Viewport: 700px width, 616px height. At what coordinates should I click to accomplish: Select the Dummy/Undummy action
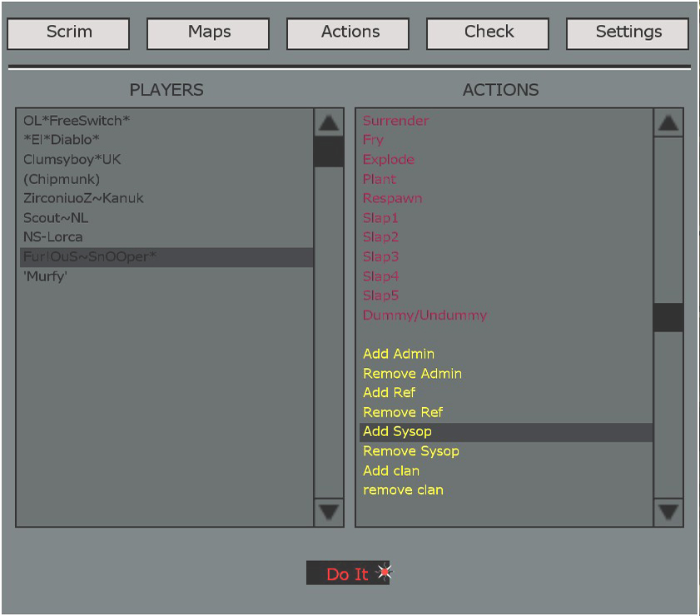pyautogui.click(x=424, y=315)
